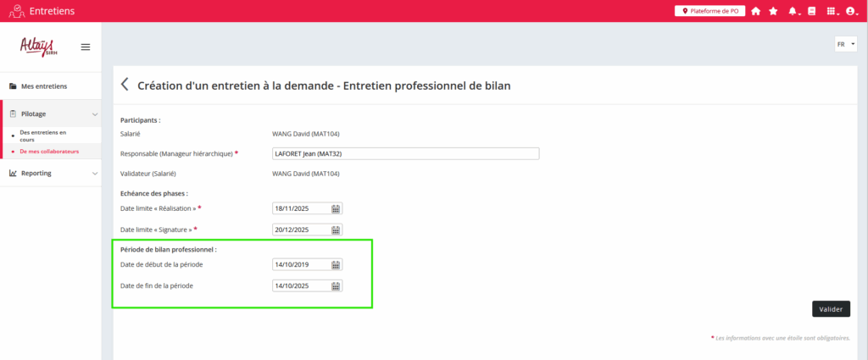Go back using the left chevron

pos(125,85)
